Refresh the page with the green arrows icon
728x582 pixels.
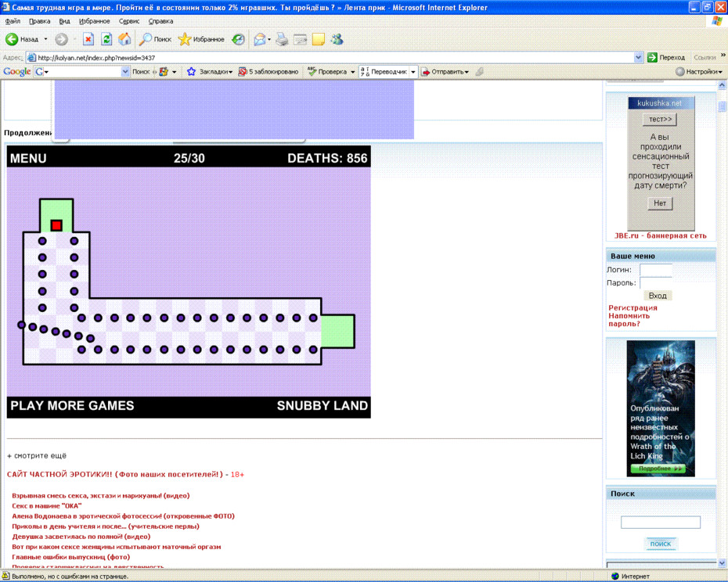click(x=106, y=39)
